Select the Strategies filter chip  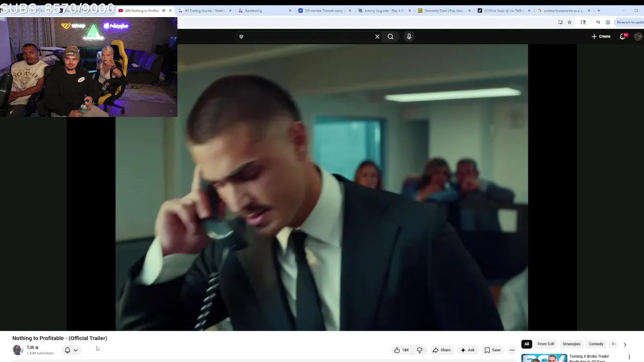572,344
